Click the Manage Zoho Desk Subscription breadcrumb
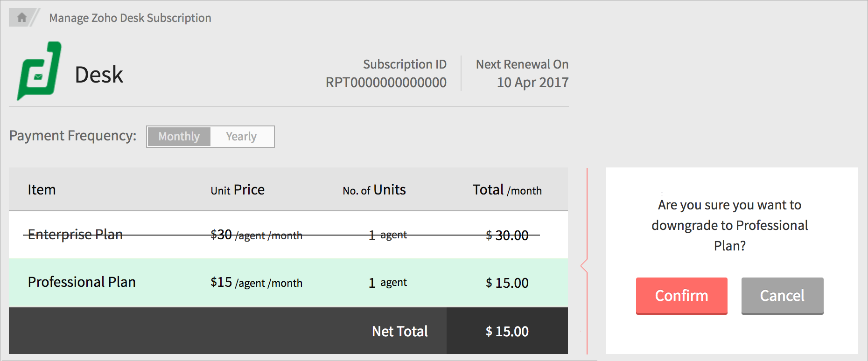Screen dimensions: 868x361 [x=130, y=18]
